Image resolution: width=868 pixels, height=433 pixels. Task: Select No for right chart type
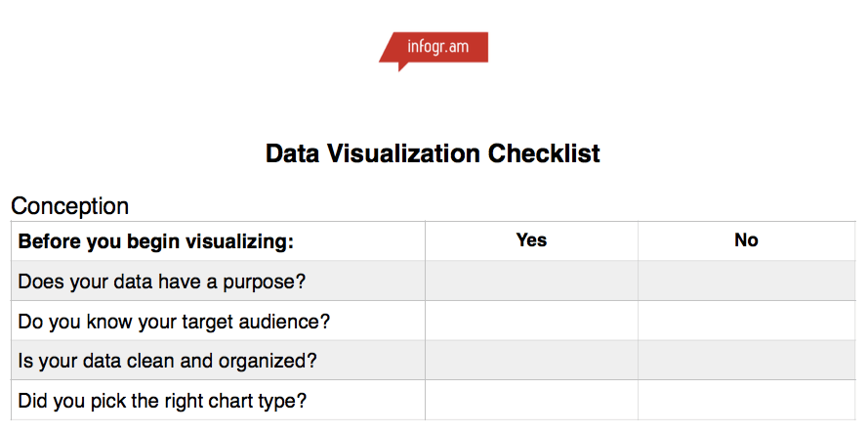[747, 400]
